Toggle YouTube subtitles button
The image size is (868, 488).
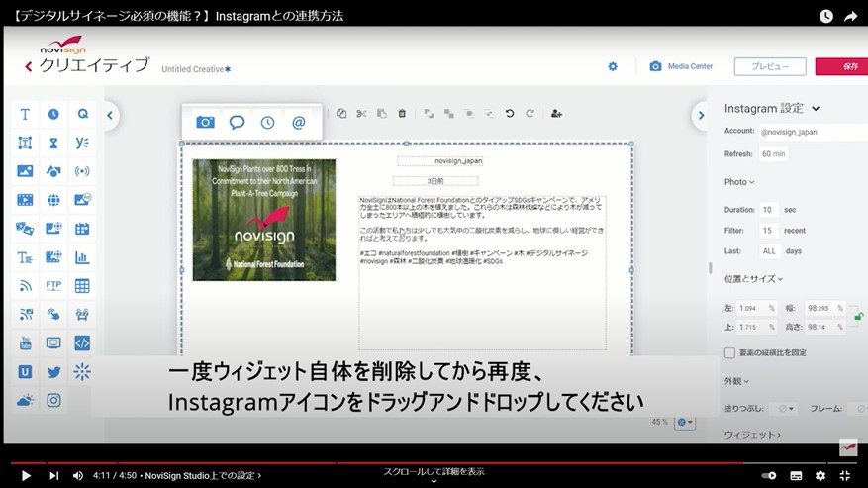coord(796,475)
